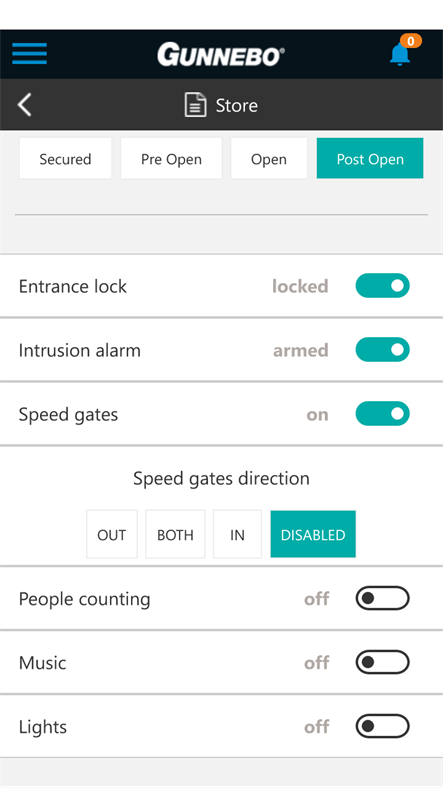Select the Post Open mode

point(370,159)
